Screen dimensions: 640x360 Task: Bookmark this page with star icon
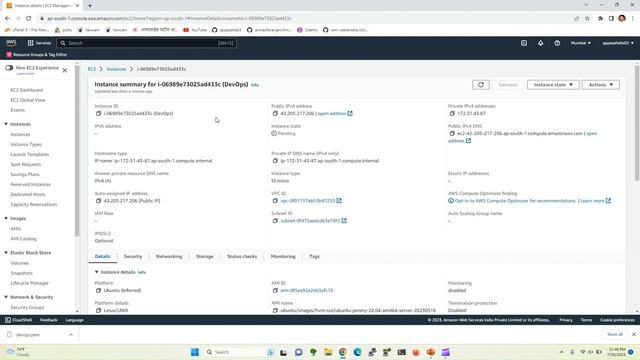pos(587,18)
